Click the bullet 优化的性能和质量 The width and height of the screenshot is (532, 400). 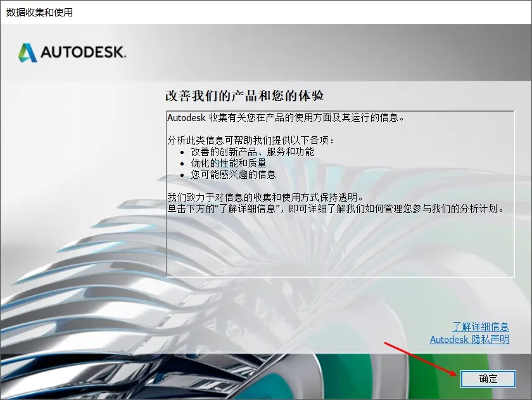(x=229, y=163)
